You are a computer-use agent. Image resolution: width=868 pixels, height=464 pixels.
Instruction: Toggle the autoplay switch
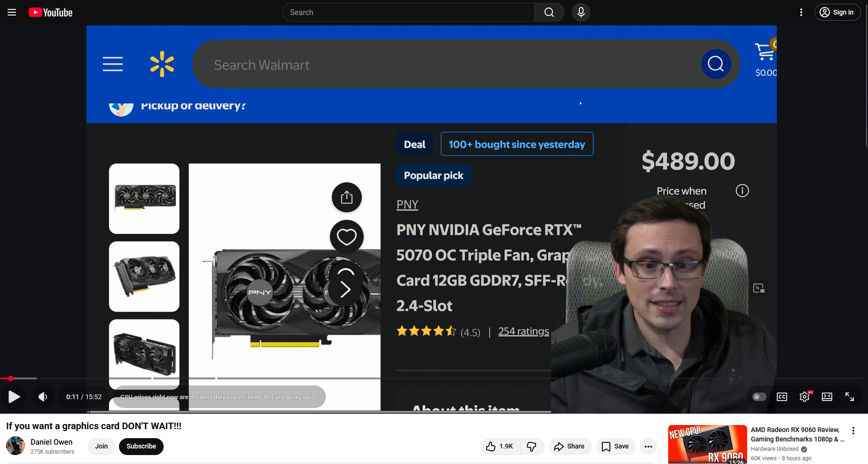click(x=759, y=397)
